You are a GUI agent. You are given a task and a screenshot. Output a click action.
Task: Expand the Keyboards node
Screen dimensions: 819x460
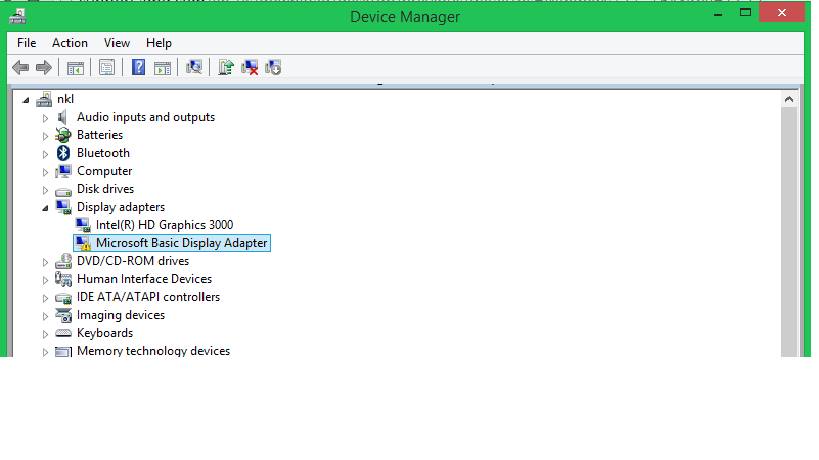(x=45, y=334)
